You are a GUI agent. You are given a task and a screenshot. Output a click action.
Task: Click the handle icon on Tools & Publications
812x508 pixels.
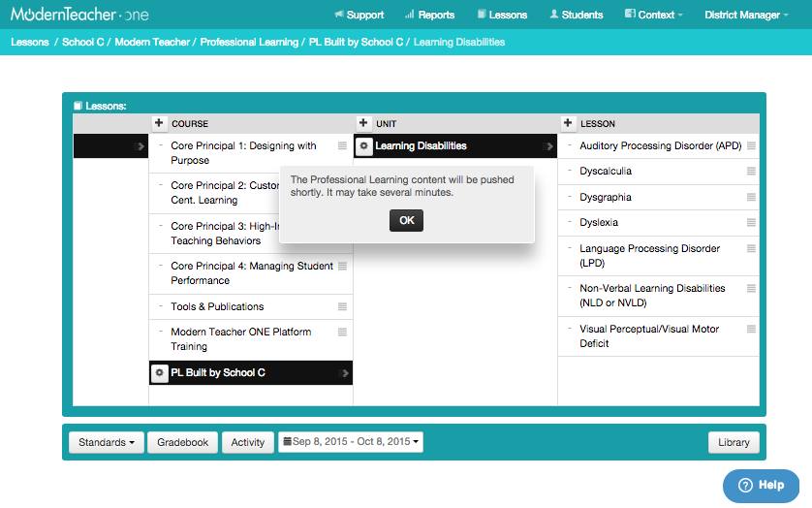coord(342,306)
